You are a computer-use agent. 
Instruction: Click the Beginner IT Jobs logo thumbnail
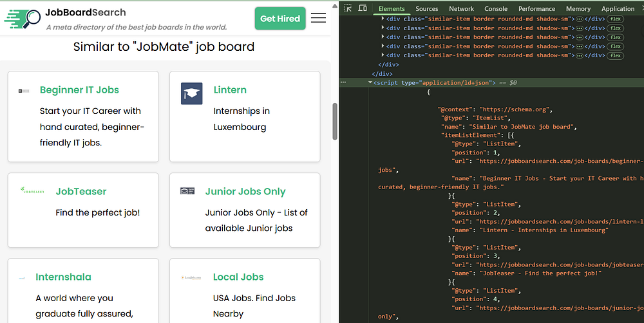pos(24,91)
